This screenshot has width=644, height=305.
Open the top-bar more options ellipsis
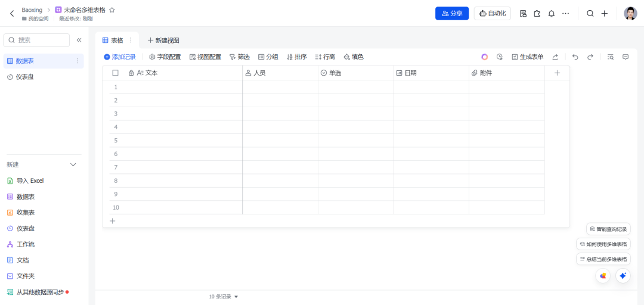(x=565, y=14)
